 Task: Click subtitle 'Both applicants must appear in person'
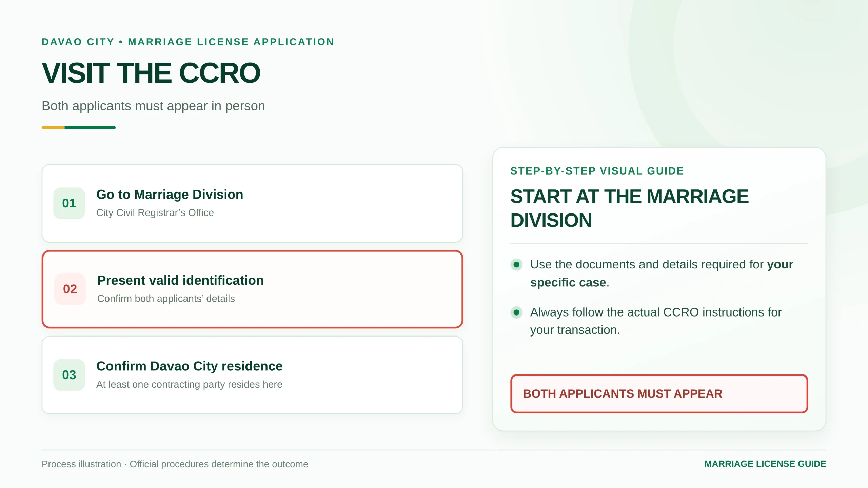point(153,106)
